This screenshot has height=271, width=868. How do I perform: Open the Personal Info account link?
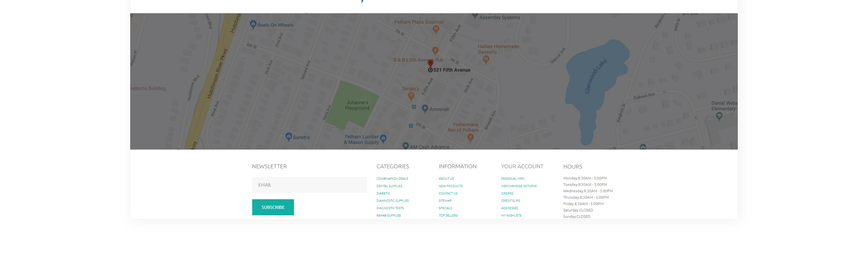click(x=512, y=178)
